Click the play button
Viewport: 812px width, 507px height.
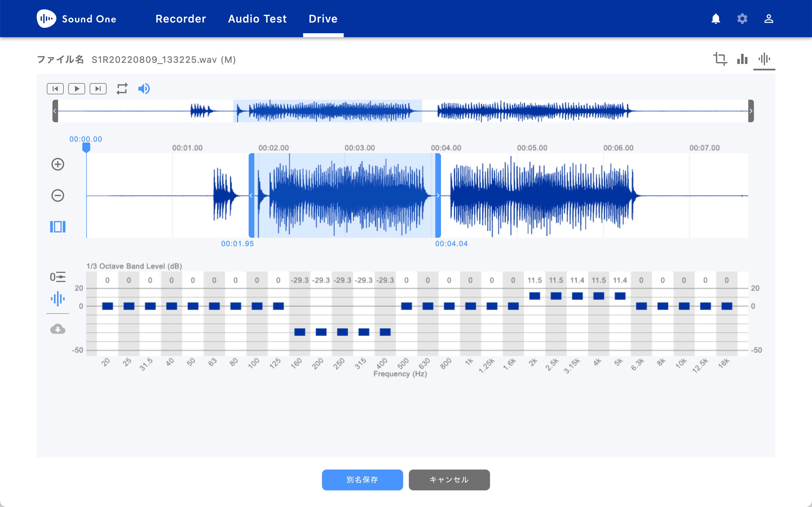pos(76,89)
